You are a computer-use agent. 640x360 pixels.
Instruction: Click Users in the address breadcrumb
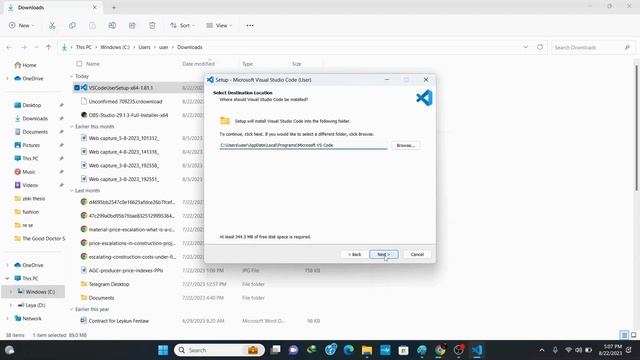point(144,47)
